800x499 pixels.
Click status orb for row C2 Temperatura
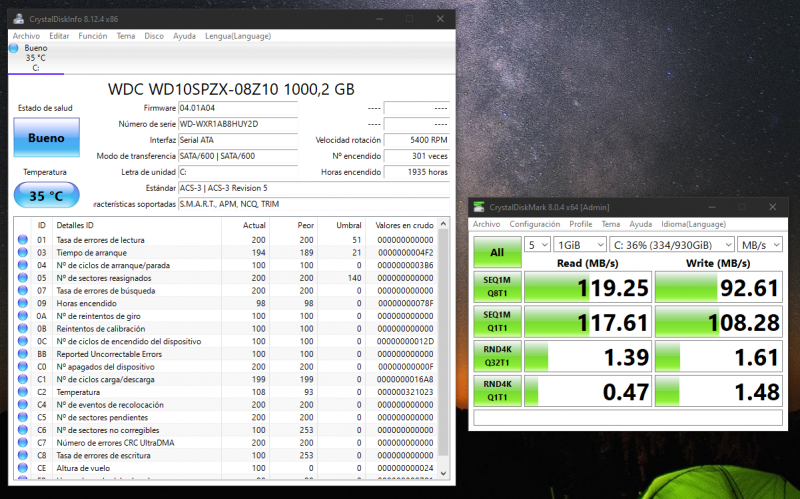click(22, 392)
